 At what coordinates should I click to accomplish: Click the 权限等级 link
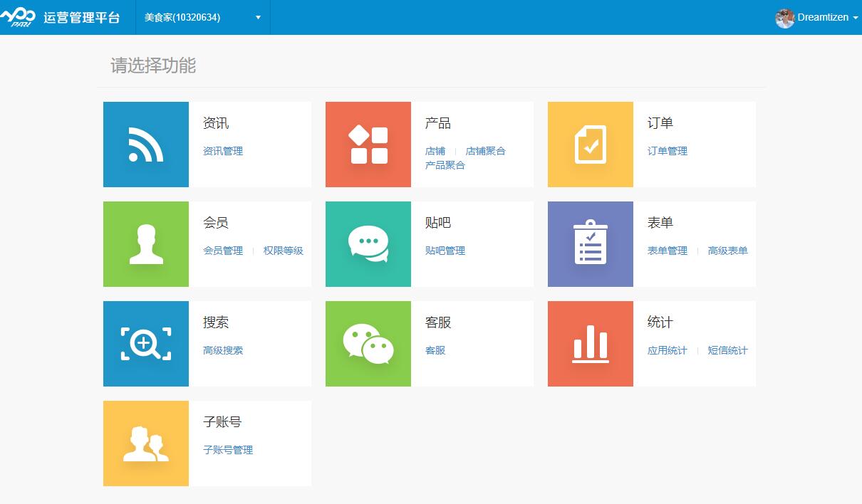click(283, 251)
